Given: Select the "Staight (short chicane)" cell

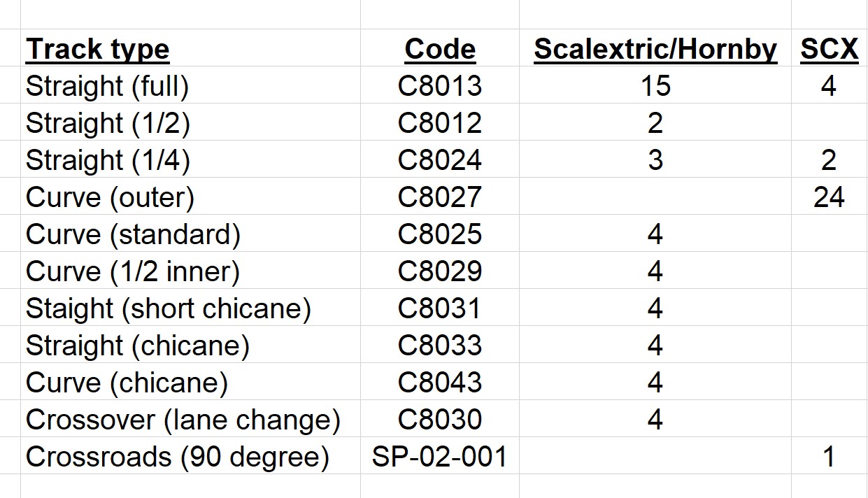Looking at the screenshot, I should coord(168,308).
